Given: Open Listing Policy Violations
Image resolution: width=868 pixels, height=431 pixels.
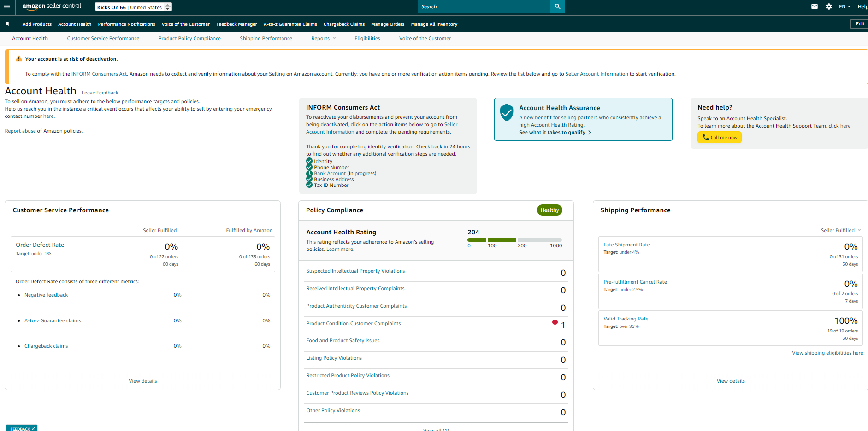Looking at the screenshot, I should click(x=334, y=358).
